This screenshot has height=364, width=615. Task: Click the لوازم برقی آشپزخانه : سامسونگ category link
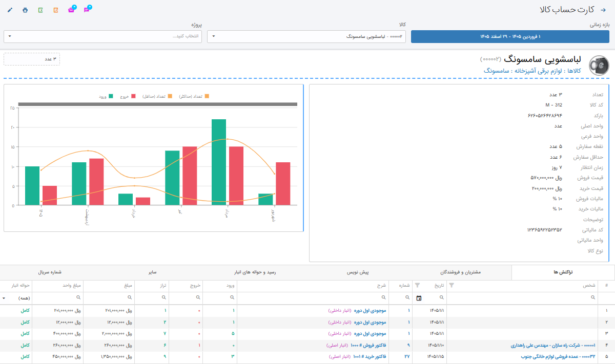pyautogui.click(x=523, y=71)
